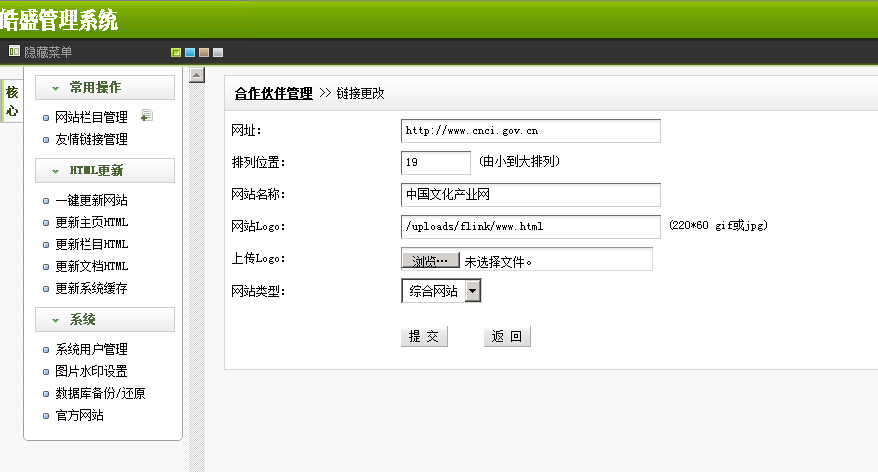This screenshot has height=472, width=878.
Task: Click bullet icon beside 官方网站
Action: tap(46, 416)
